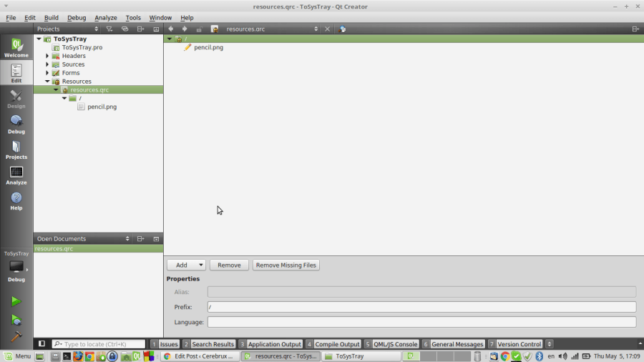Toggle the file writable lock icon
Screen dimensions: 644x362
pyautogui.click(x=199, y=29)
